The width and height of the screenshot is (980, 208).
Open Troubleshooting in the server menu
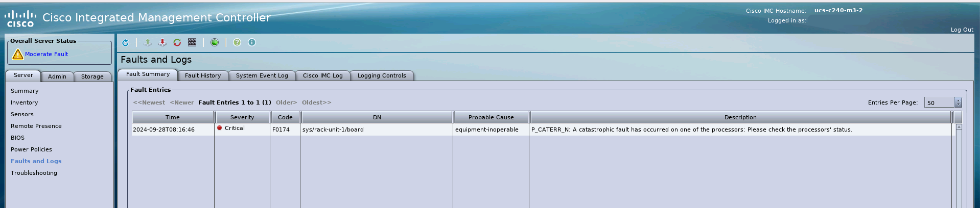34,173
